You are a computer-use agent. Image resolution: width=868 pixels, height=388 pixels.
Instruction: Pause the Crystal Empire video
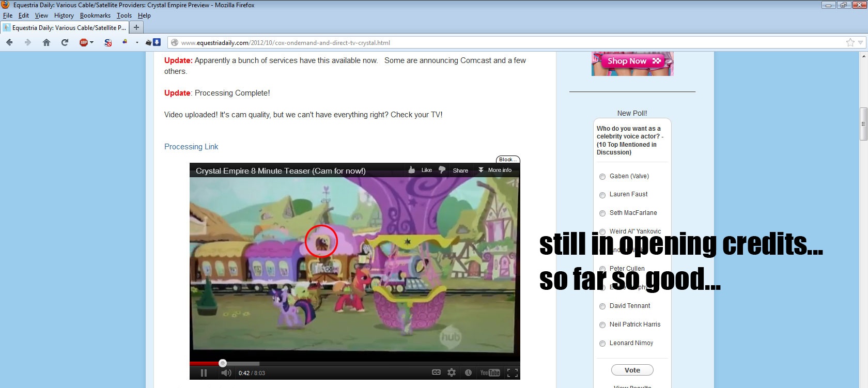click(204, 373)
